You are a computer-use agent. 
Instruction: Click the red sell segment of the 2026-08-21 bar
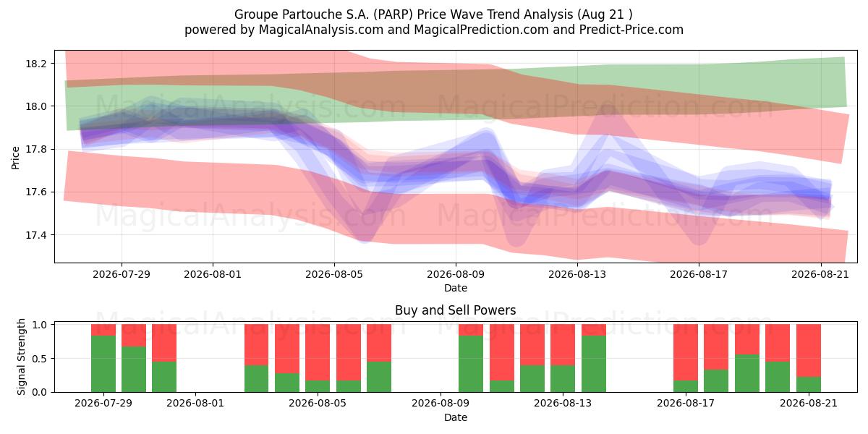[x=808, y=351]
